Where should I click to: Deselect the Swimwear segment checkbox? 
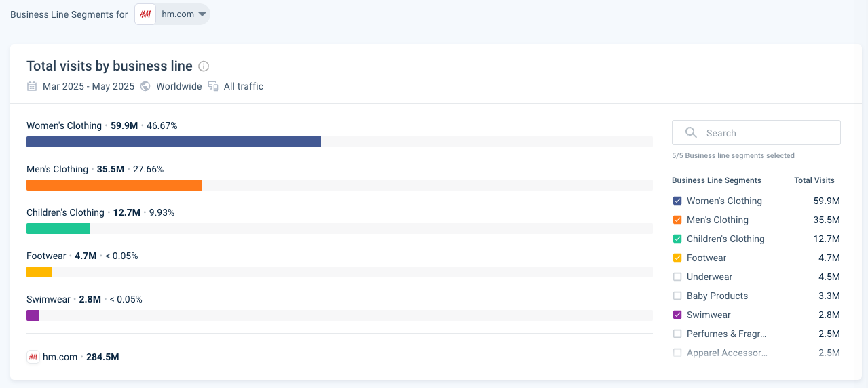point(677,315)
